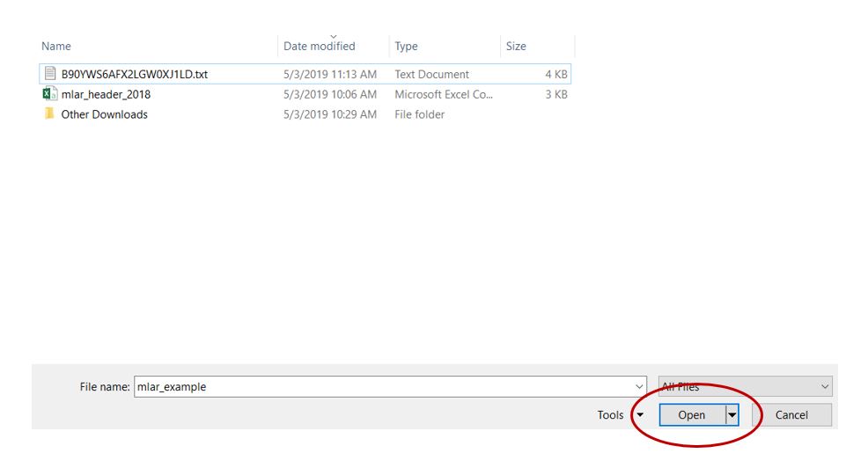Image resolution: width=868 pixels, height=468 pixels.
Task: Expand the File name history dropdown
Action: (x=639, y=386)
